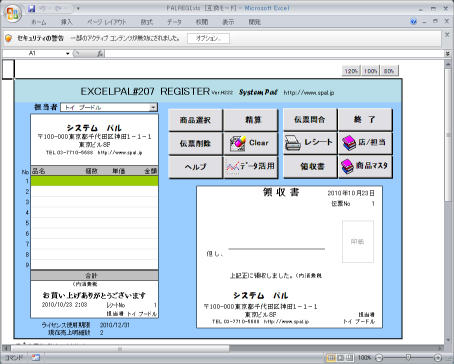This screenshot has height=364, width=454.
Task: Click the Office button logo
Action: point(13,14)
